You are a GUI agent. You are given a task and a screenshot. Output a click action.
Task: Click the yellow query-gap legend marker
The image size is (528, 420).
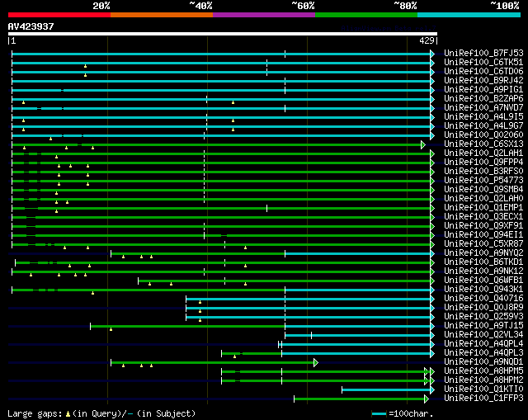pyautogui.click(x=68, y=413)
